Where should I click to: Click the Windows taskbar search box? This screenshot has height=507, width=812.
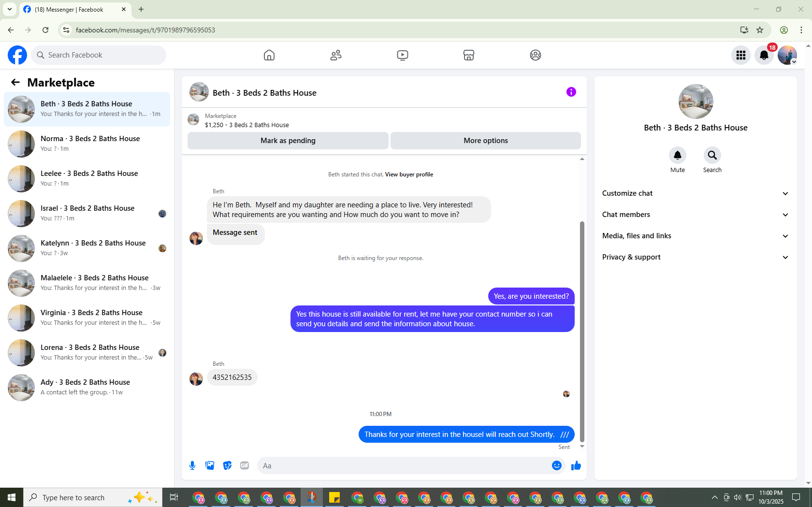[93, 497]
